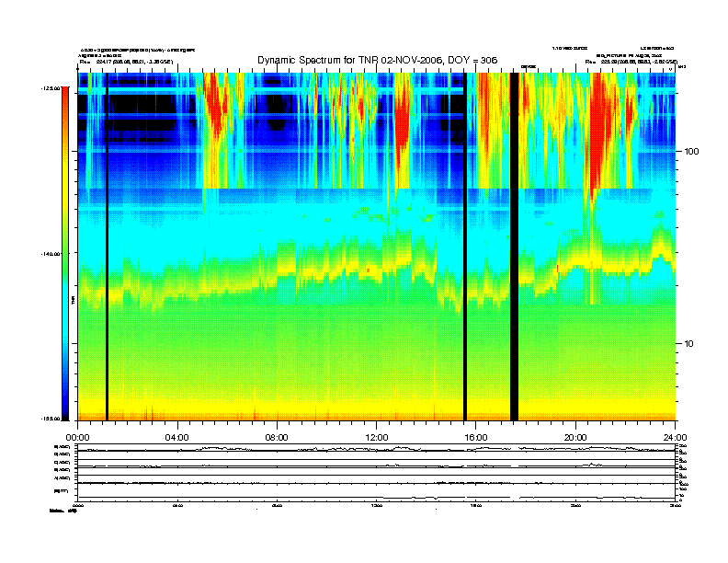Click the 10 frequency axis label

689,344
